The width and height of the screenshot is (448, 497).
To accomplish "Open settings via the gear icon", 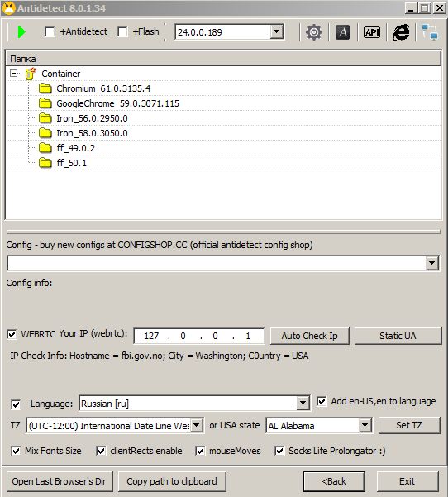I will pos(313,32).
